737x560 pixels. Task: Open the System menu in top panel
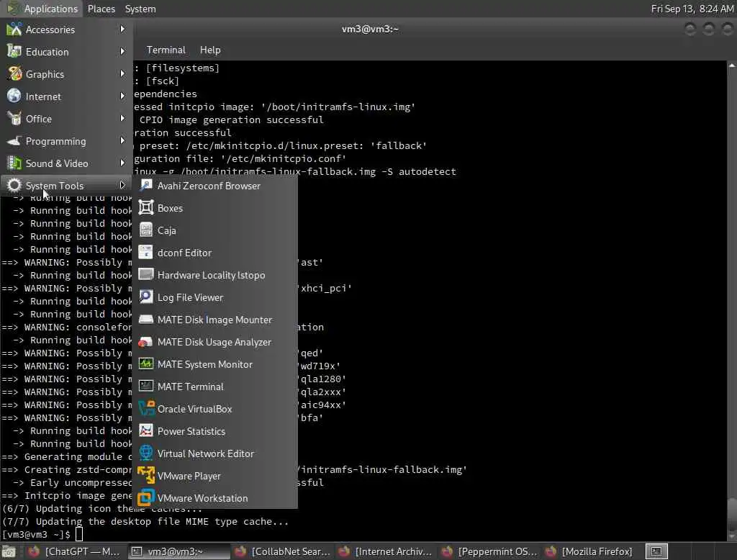point(140,9)
